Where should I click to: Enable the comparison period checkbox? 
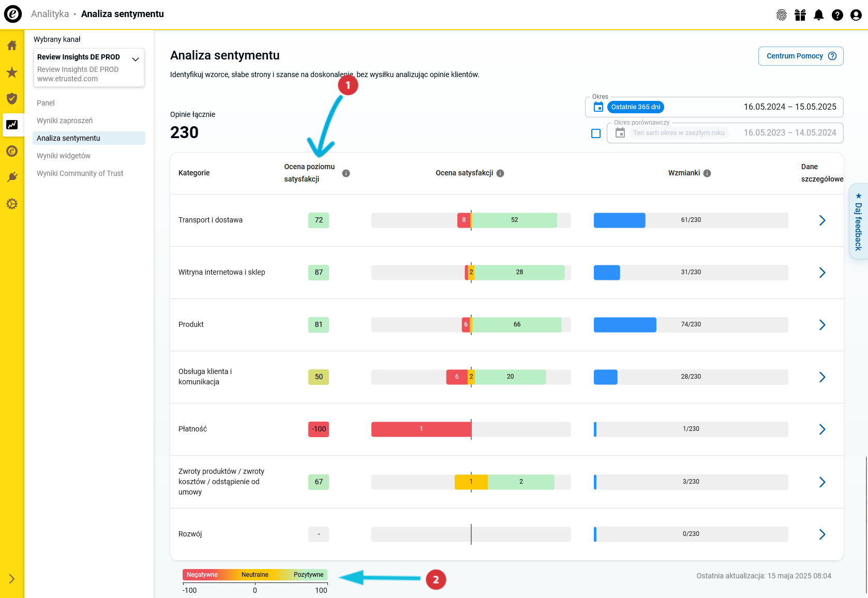(x=596, y=133)
